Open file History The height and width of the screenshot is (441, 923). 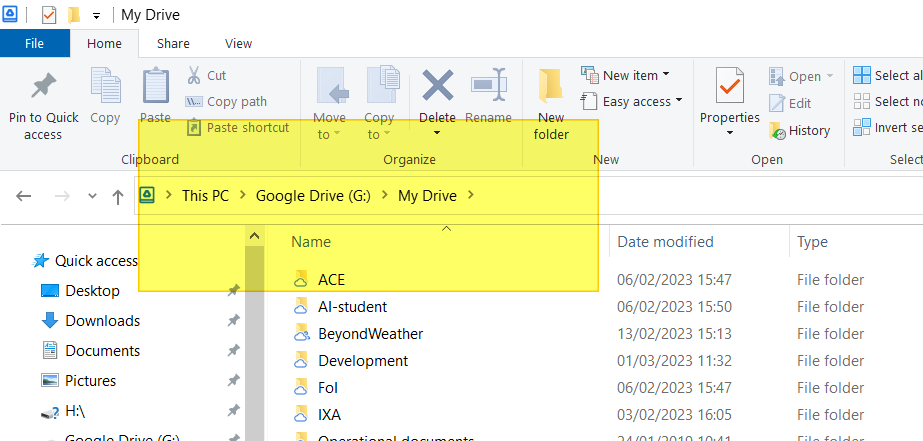click(x=799, y=131)
